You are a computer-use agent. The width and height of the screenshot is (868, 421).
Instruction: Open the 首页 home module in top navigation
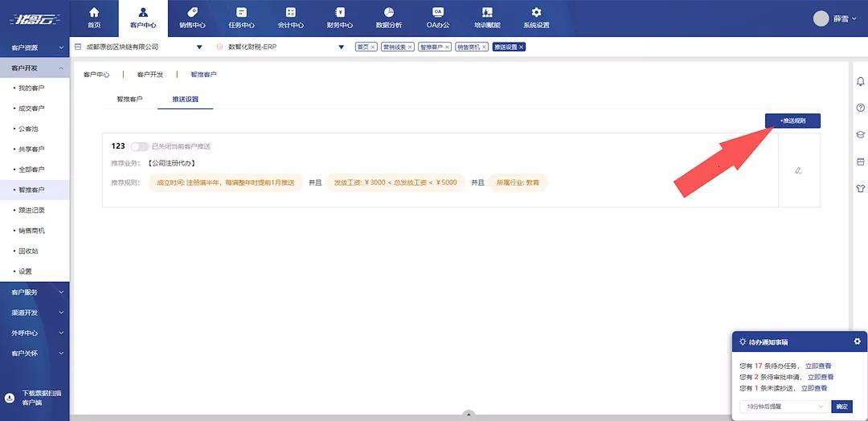(94, 18)
